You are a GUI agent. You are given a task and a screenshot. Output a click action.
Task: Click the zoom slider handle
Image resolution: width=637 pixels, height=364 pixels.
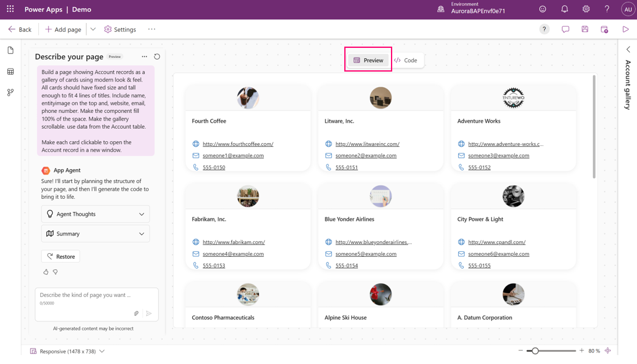[535, 351]
